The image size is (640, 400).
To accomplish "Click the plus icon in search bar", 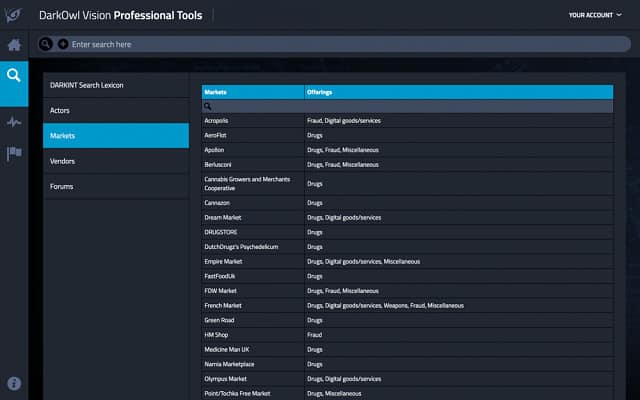I will [63, 44].
